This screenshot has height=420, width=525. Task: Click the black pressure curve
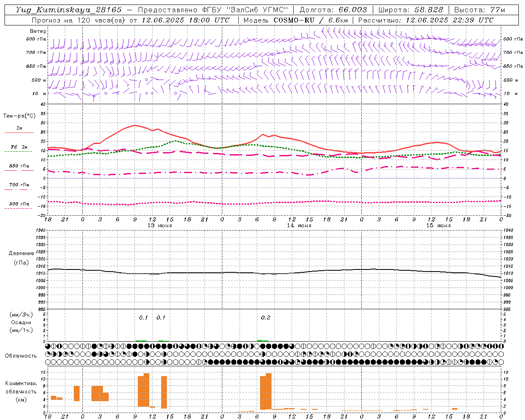(274, 273)
